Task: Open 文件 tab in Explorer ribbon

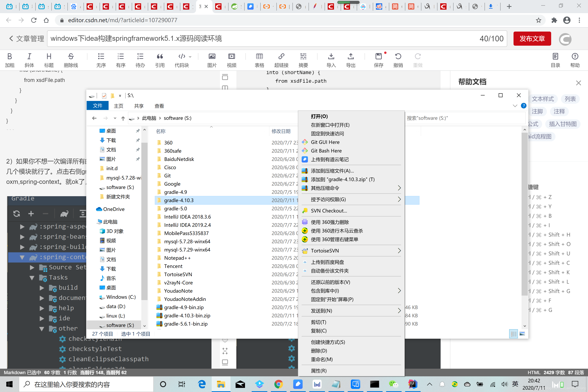Action: (x=97, y=106)
